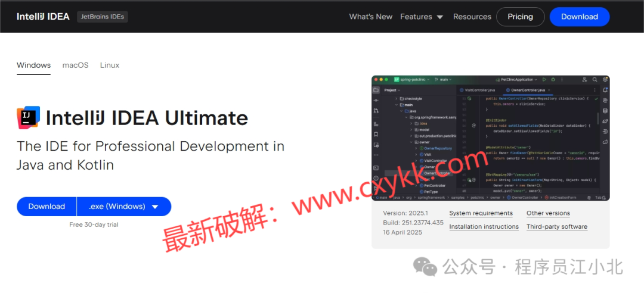Open the Third-party software link
This screenshot has height=293, width=644.
tap(557, 227)
